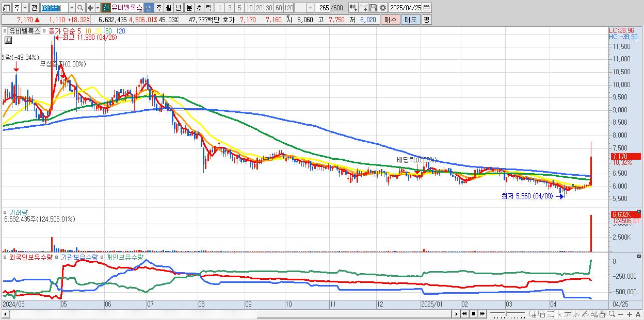Image resolution: width=644 pixels, height=320 pixels.
Task: Click the 5-day moving average label
Action: tap(79, 31)
